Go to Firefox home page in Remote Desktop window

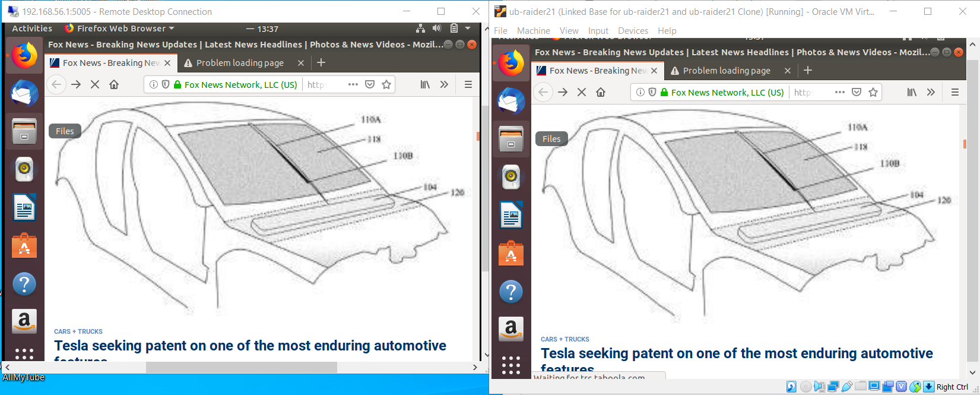[x=114, y=84]
